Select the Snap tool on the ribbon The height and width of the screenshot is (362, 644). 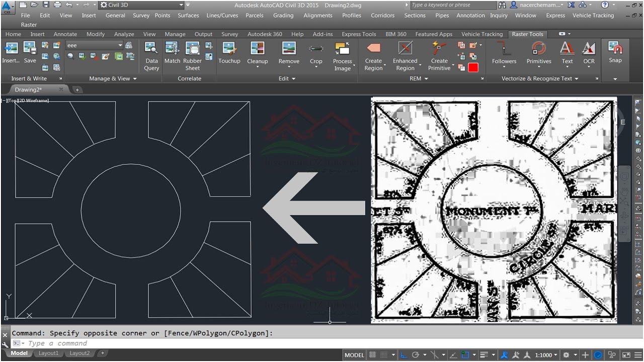pyautogui.click(x=615, y=52)
